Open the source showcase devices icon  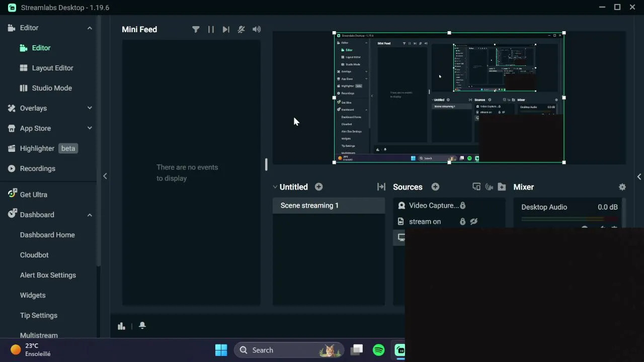pos(476,187)
